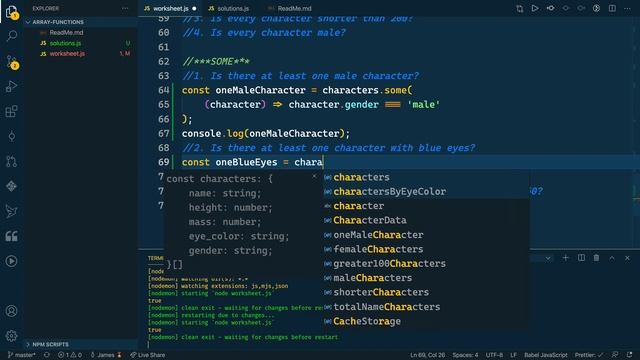Open the circled play icon view in activity bar
Viewport: 640px width, 360px height.
[x=12, y=261]
